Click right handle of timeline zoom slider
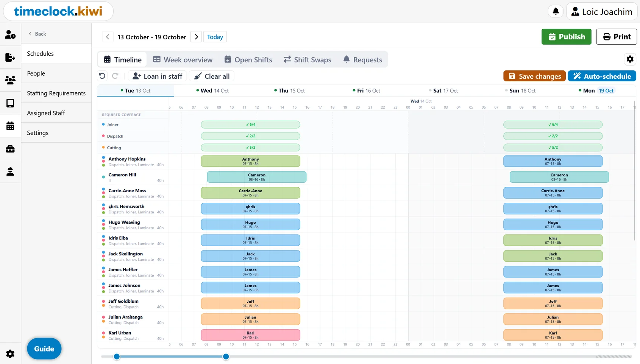 click(226, 356)
